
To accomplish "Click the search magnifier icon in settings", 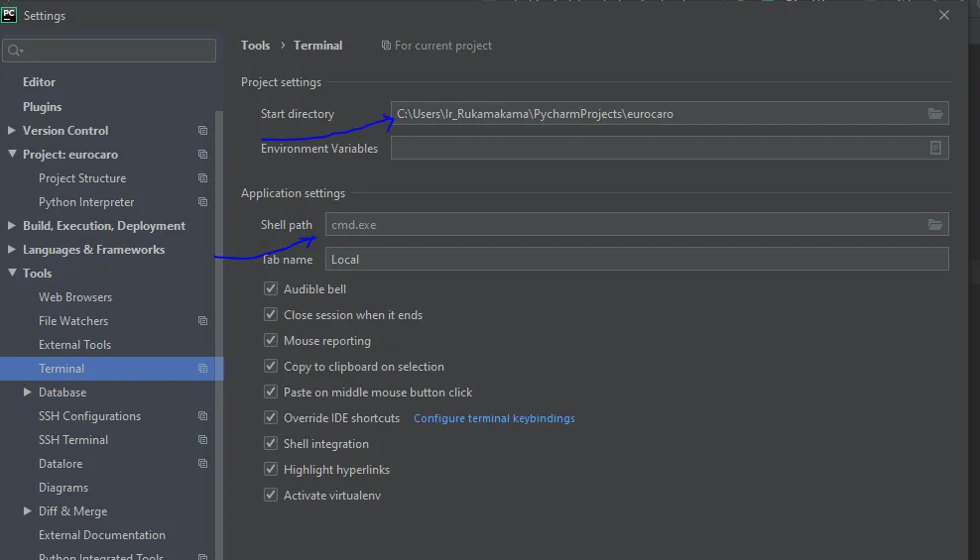I will (15, 51).
